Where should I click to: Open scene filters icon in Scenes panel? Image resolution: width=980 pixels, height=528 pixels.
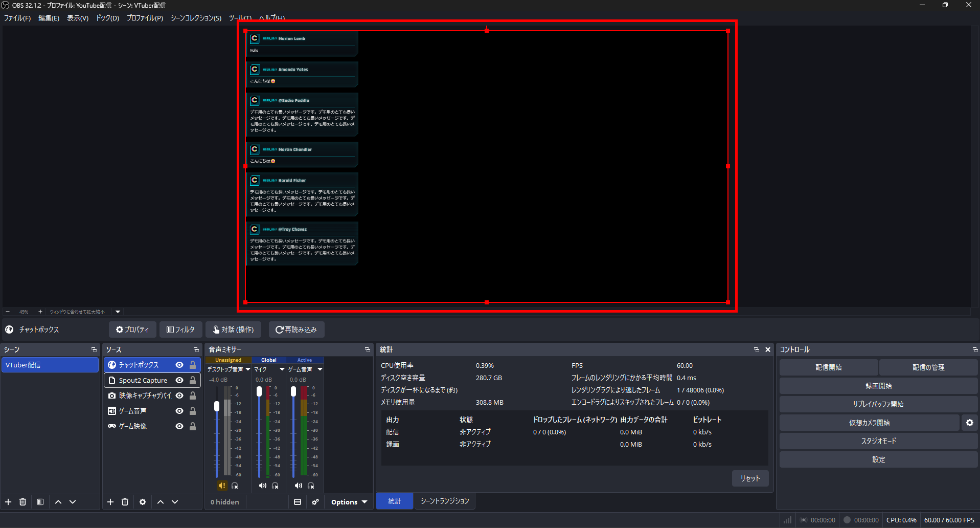[40, 502]
